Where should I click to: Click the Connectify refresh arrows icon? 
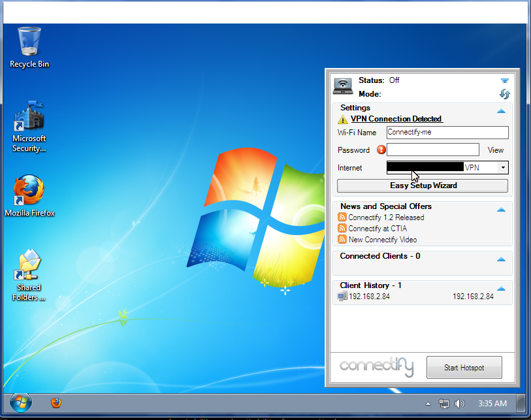(x=505, y=94)
